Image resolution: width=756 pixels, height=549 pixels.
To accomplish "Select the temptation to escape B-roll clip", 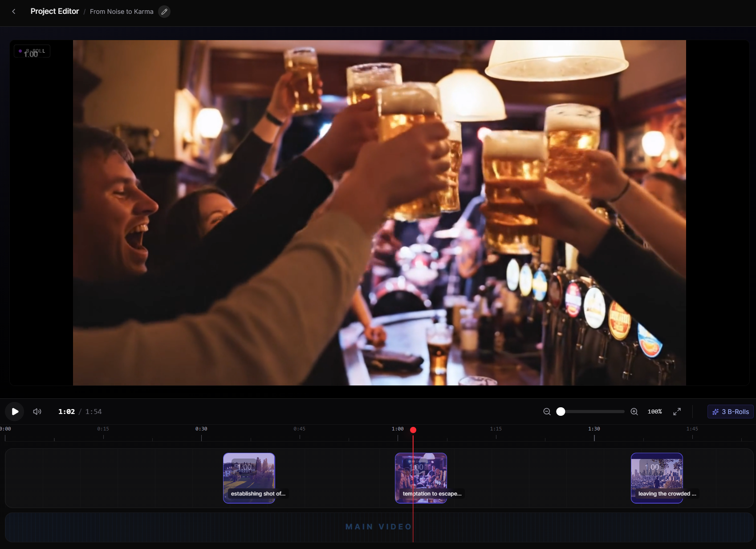I will pos(421,478).
